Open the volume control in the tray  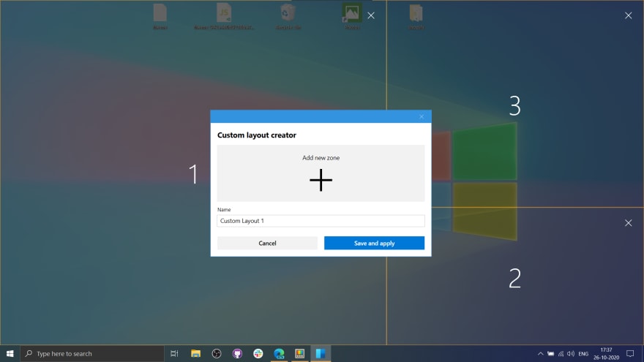[571, 353]
